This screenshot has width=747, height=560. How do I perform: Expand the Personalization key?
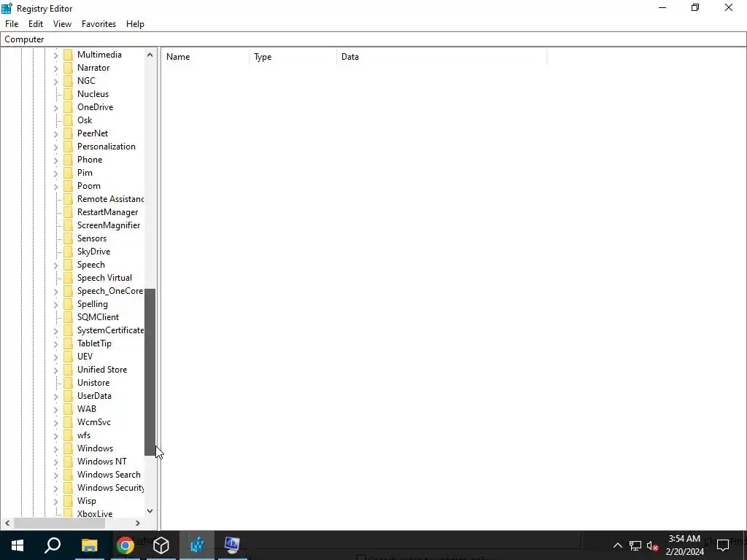55,147
